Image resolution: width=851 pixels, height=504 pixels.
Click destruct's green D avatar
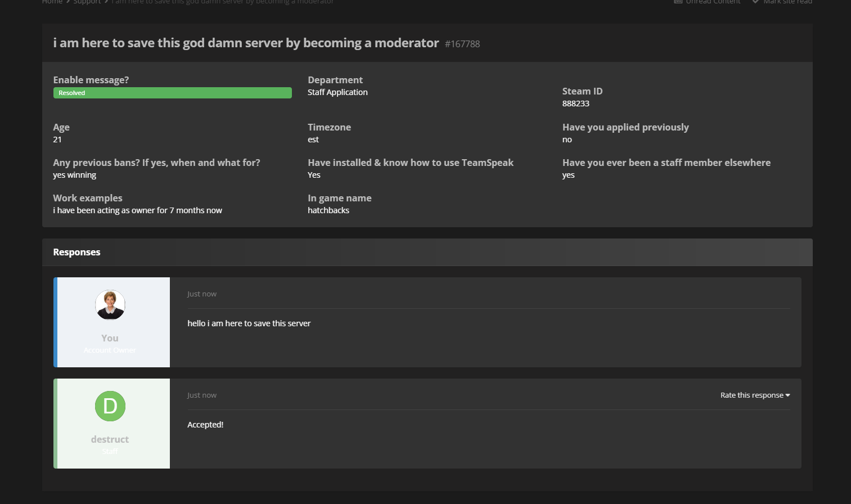110,406
